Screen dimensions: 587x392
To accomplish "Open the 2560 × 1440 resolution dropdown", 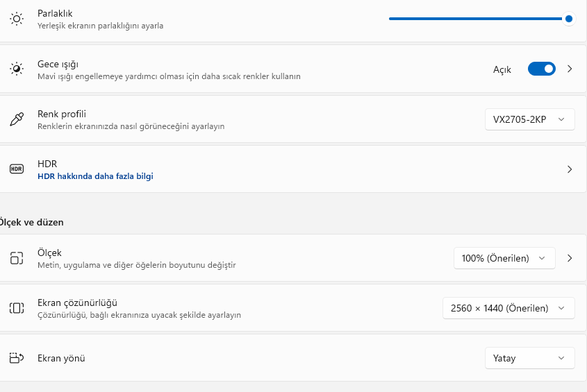I will click(x=509, y=308).
